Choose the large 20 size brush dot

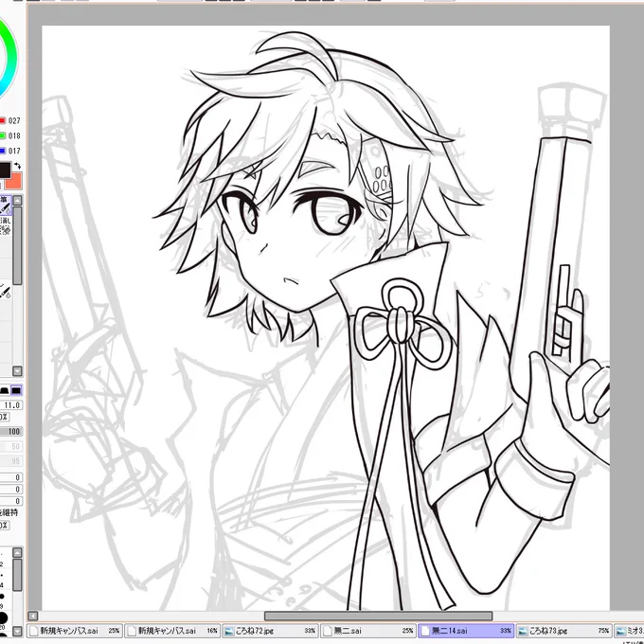tap(3, 617)
